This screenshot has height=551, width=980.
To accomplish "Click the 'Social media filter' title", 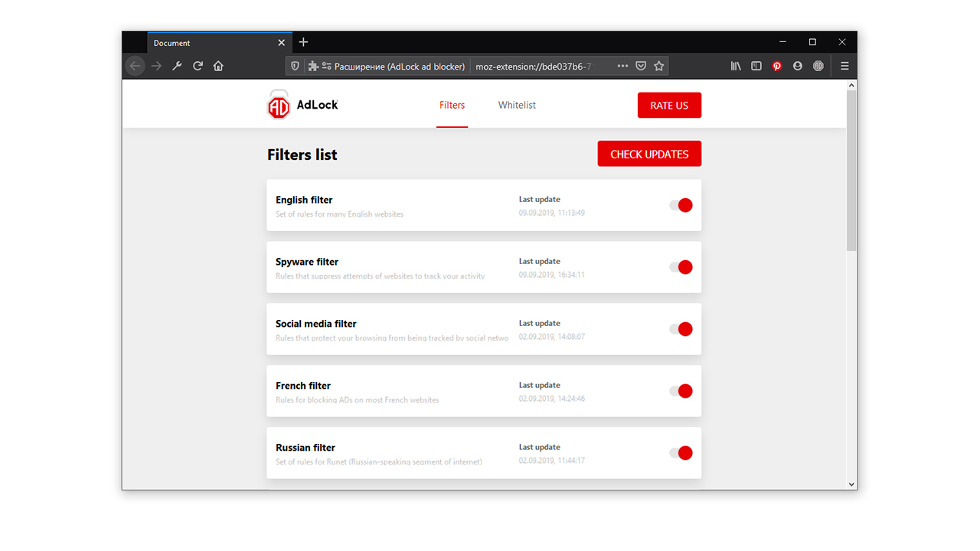I will (x=316, y=324).
